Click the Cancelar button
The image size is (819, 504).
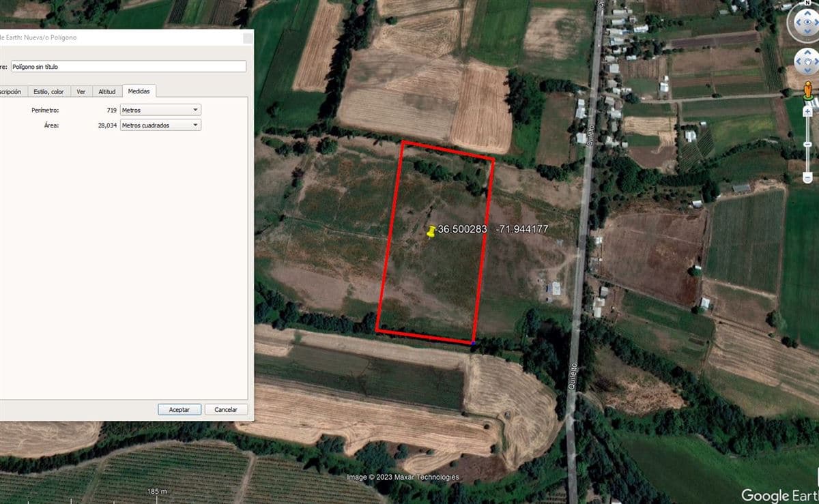coord(226,409)
